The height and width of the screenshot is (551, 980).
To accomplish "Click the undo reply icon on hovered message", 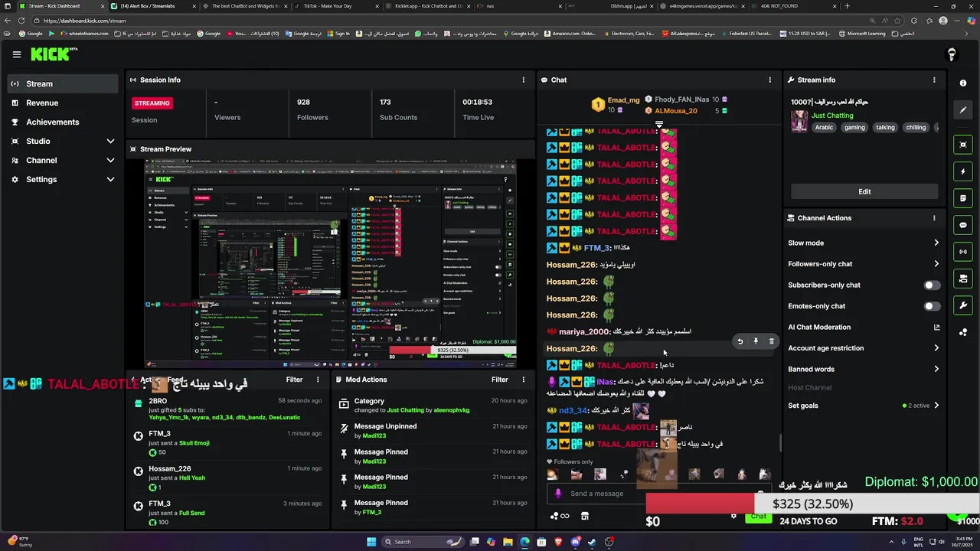I will click(x=740, y=341).
